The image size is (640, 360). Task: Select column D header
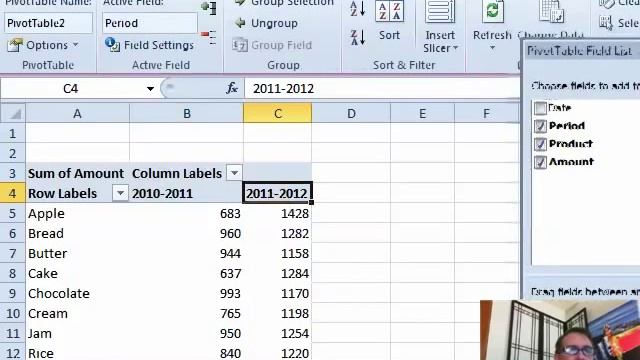[x=351, y=113]
